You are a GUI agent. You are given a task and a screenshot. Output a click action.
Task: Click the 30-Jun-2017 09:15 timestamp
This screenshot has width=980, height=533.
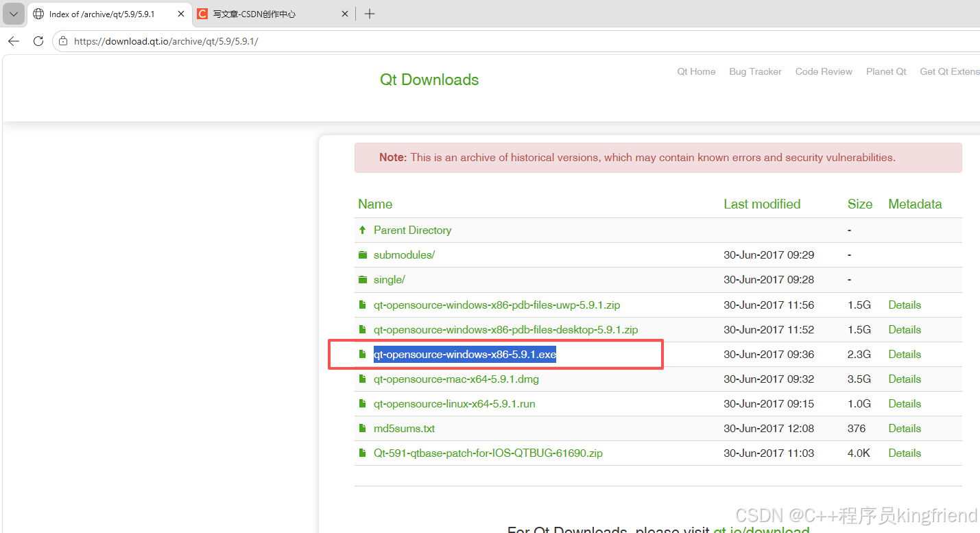pyautogui.click(x=769, y=403)
